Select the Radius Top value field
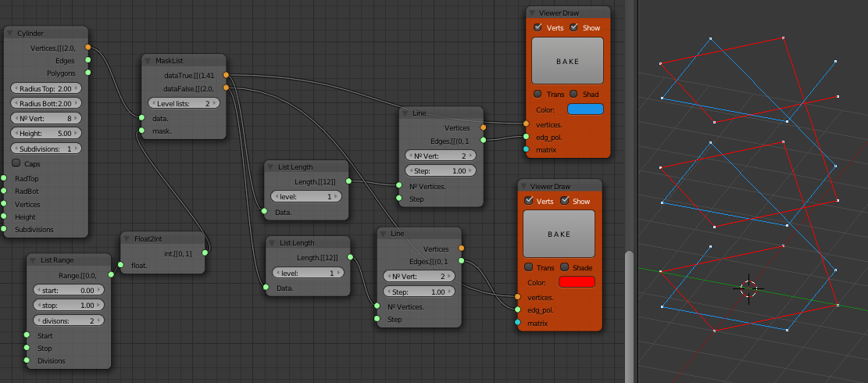Viewport: 868px width, 383px height. pos(46,88)
